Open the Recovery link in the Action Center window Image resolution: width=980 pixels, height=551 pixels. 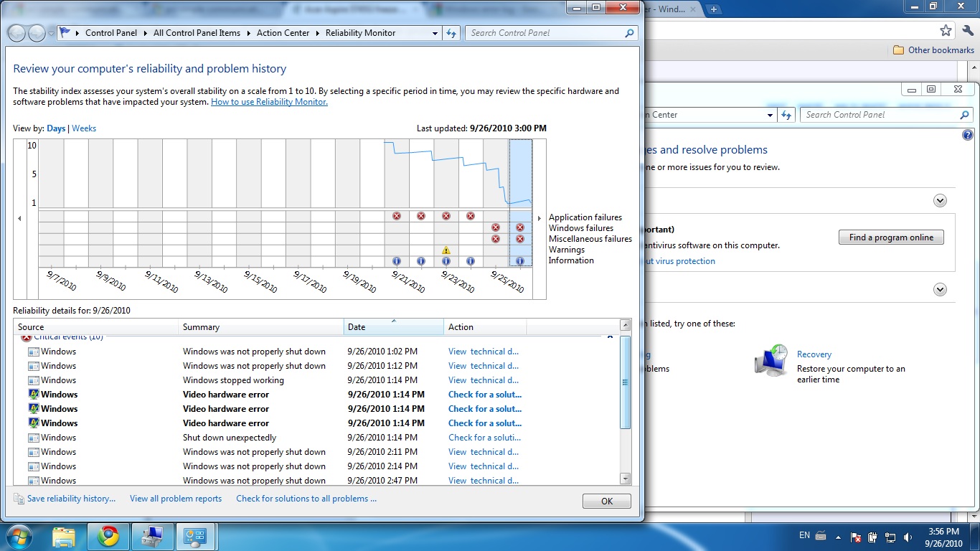coord(814,354)
